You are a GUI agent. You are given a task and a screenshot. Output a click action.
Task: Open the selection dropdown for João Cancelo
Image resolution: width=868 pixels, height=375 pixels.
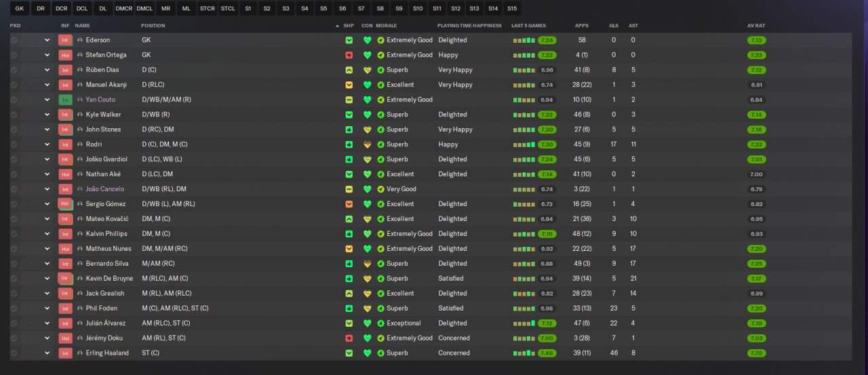click(x=47, y=189)
